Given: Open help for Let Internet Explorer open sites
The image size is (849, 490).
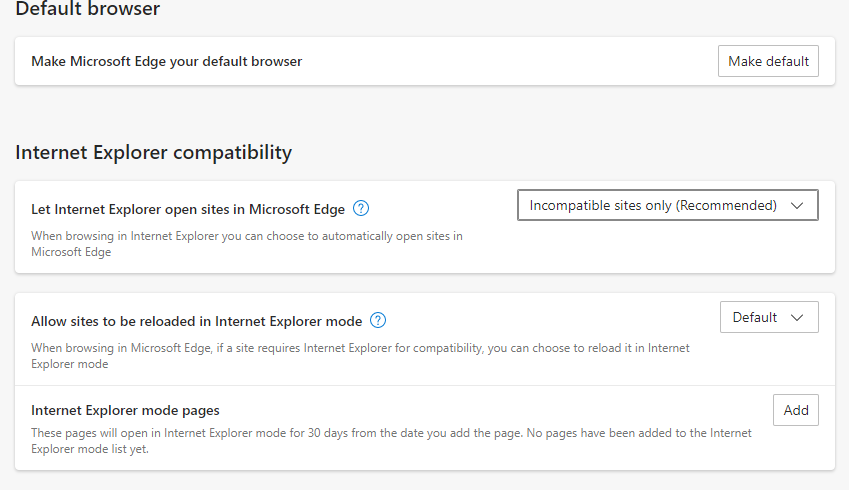Looking at the screenshot, I should tap(361, 208).
